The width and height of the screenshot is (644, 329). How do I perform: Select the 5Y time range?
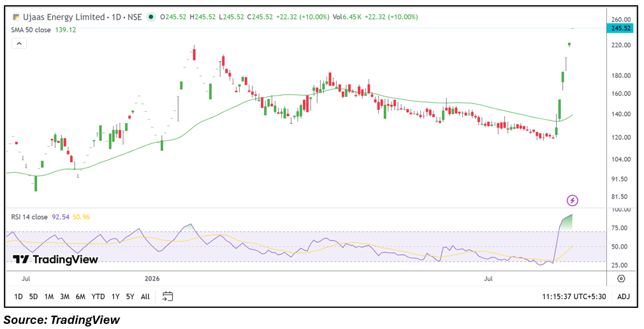point(130,296)
